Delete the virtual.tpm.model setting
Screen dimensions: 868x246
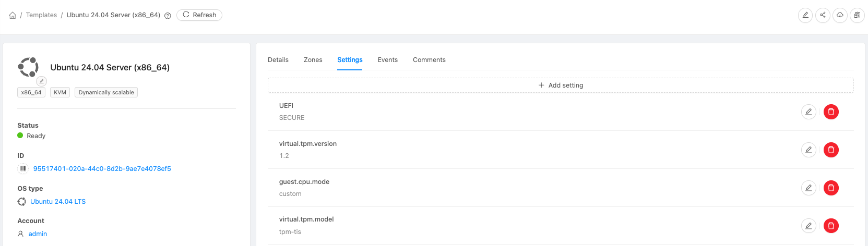(x=831, y=226)
